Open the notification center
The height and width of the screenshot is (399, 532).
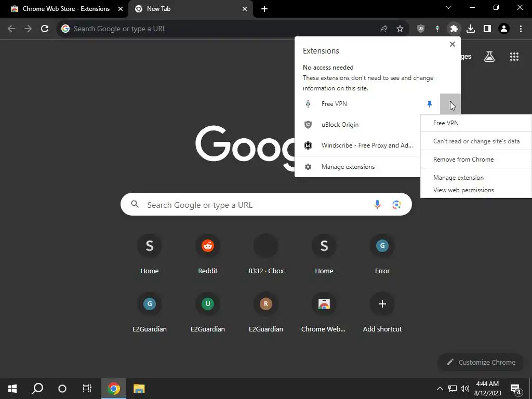coord(516,389)
